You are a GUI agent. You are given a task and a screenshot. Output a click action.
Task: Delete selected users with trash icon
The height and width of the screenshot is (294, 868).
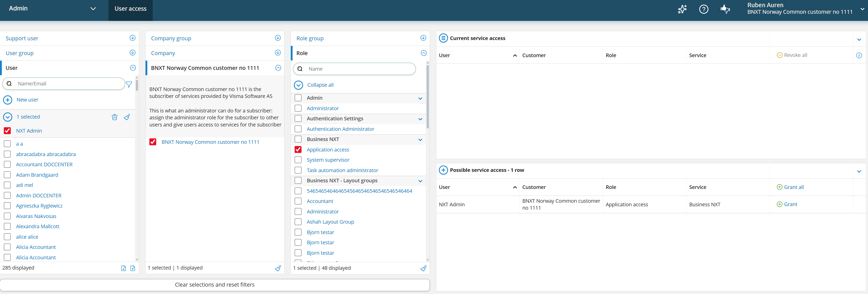pyautogui.click(x=115, y=117)
